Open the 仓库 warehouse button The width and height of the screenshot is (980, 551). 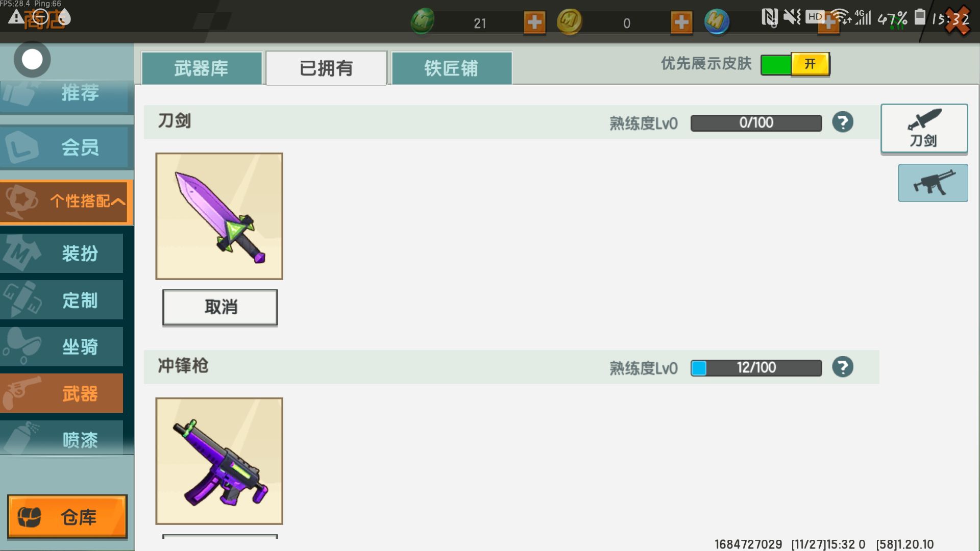(x=67, y=516)
